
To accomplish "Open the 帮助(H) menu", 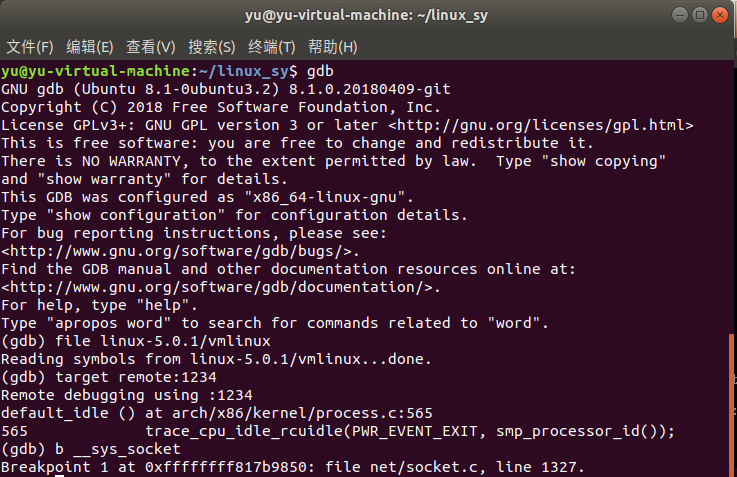I will pos(333,47).
